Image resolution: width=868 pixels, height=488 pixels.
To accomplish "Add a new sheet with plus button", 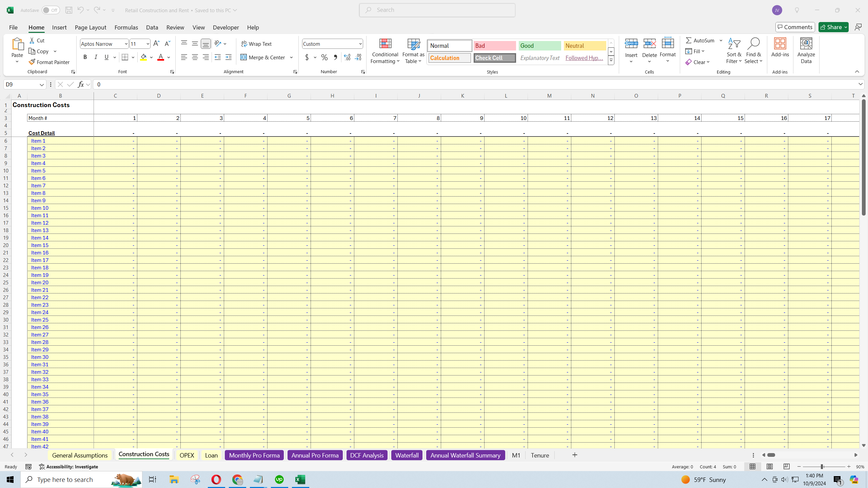I will 575,455.
